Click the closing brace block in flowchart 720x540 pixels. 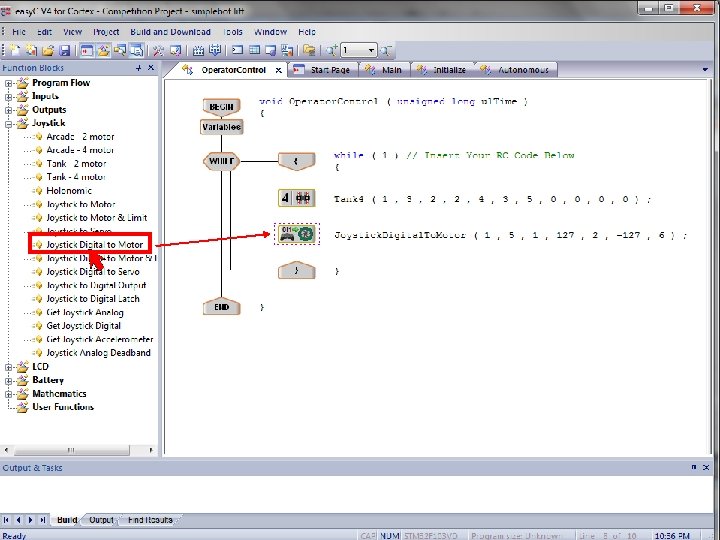click(297, 270)
